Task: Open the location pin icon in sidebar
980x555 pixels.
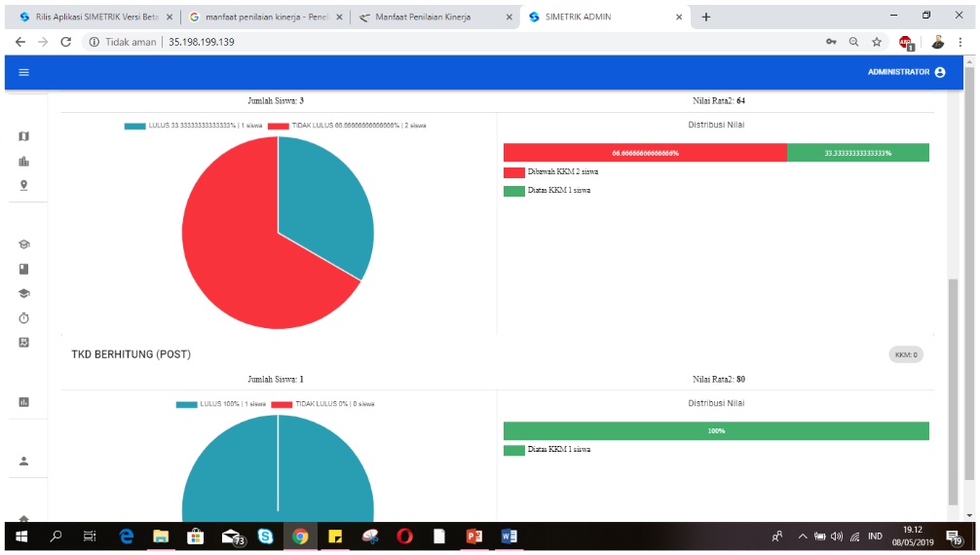Action: (x=23, y=186)
